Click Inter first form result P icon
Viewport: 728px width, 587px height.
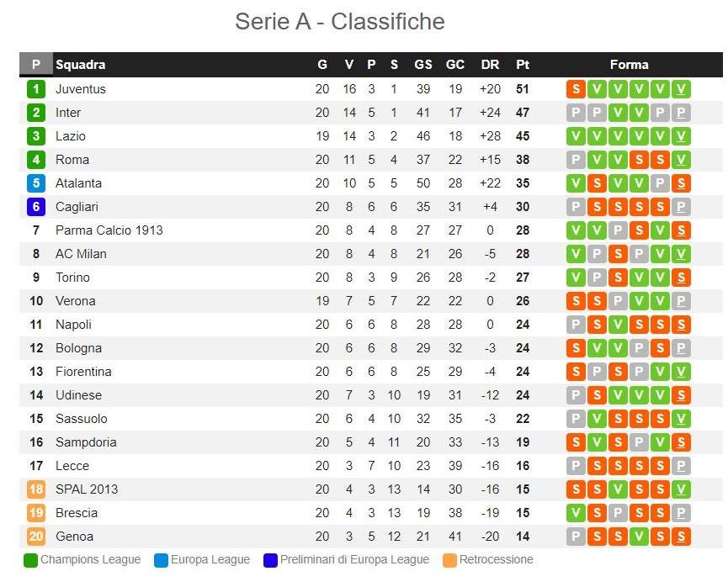[576, 113]
